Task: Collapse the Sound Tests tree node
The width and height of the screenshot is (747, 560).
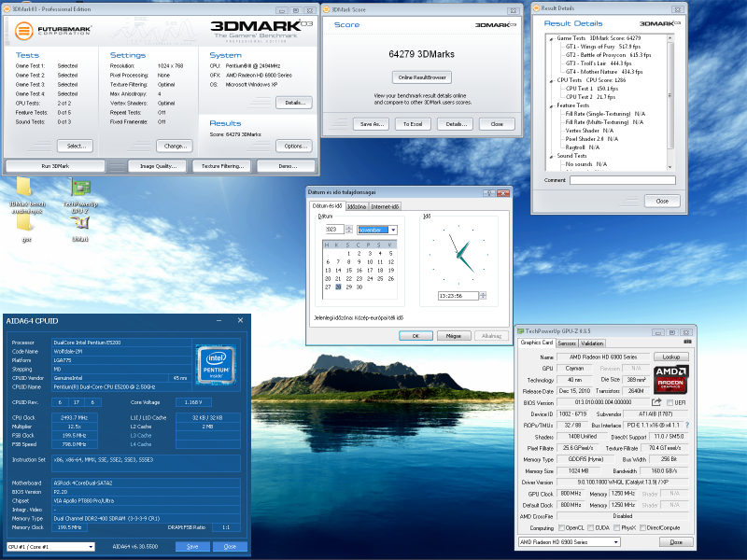Action: pos(552,156)
